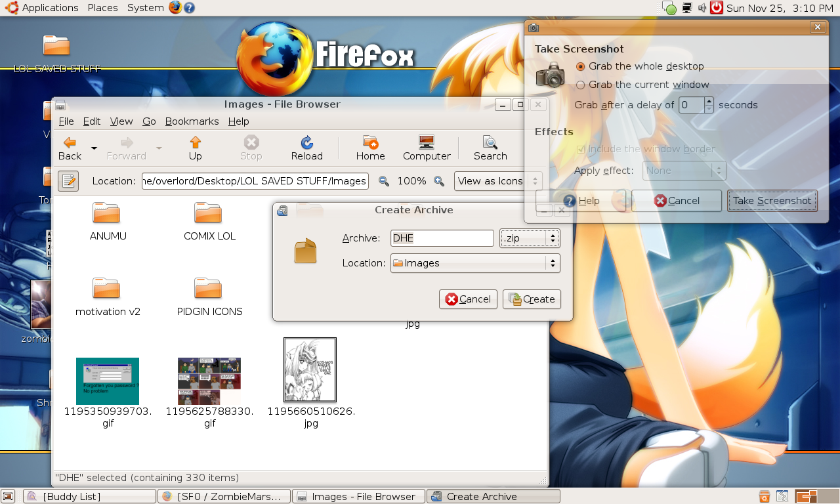The image size is (840, 504).
Task: Open LOL SAVED STUFF desktop folder
Action: [x=58, y=54]
